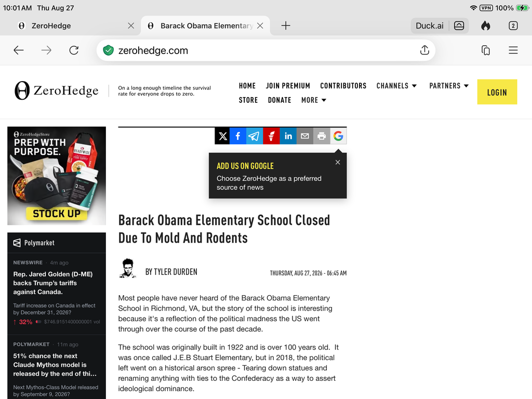Image resolution: width=532 pixels, height=399 pixels.
Task: Reload the page with the refresh icon
Action: (x=74, y=50)
